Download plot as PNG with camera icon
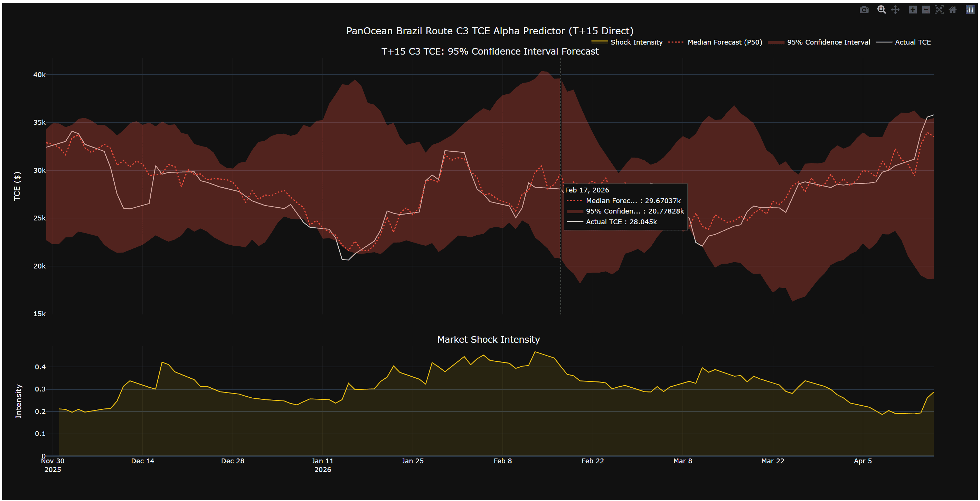980x501 pixels. click(864, 10)
